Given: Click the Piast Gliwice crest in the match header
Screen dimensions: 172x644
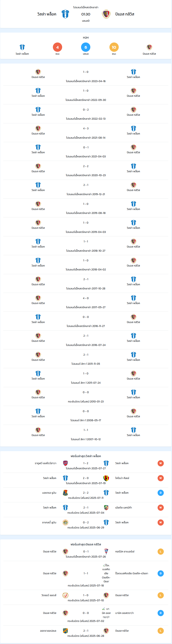Looking at the screenshot, I should point(106,14).
